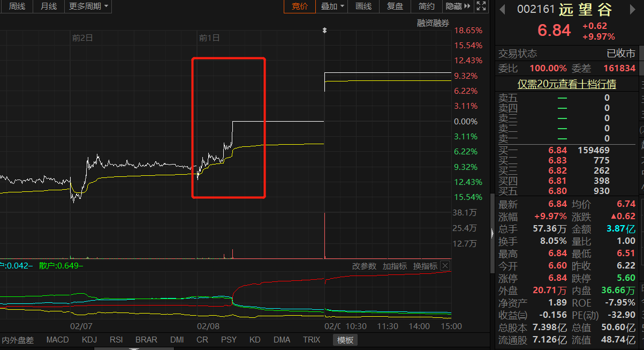Click the 买二 bid price 6.83
Image resolution: width=644 pixels, height=350 pixels.
click(557, 160)
